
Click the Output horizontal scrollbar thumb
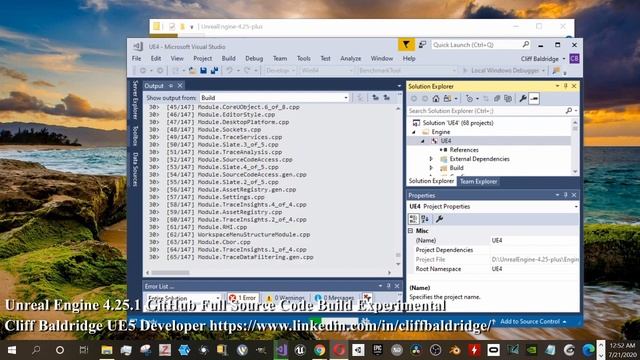click(170, 272)
